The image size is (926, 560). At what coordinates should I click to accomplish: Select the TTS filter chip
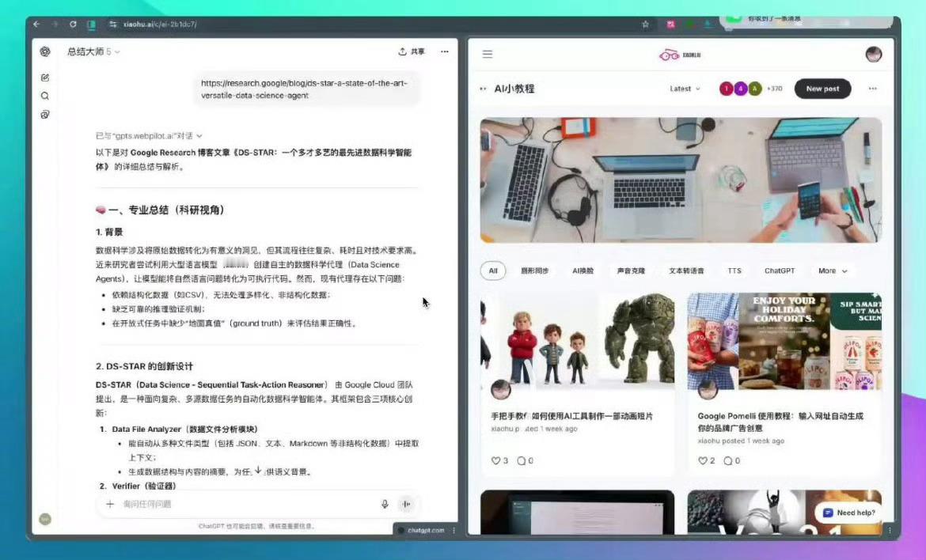coord(734,271)
